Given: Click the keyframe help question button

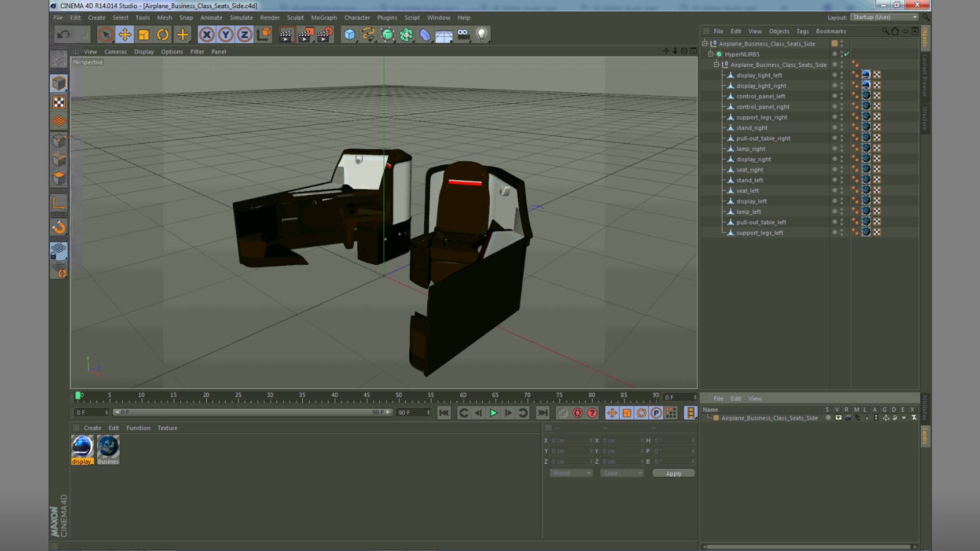Looking at the screenshot, I should tap(592, 413).
